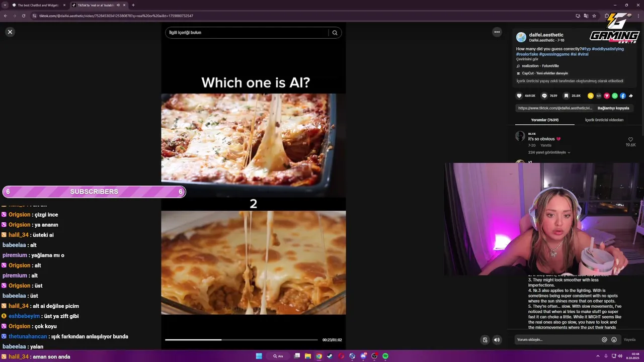
Task: Like the video with heart icon
Action: click(519, 96)
